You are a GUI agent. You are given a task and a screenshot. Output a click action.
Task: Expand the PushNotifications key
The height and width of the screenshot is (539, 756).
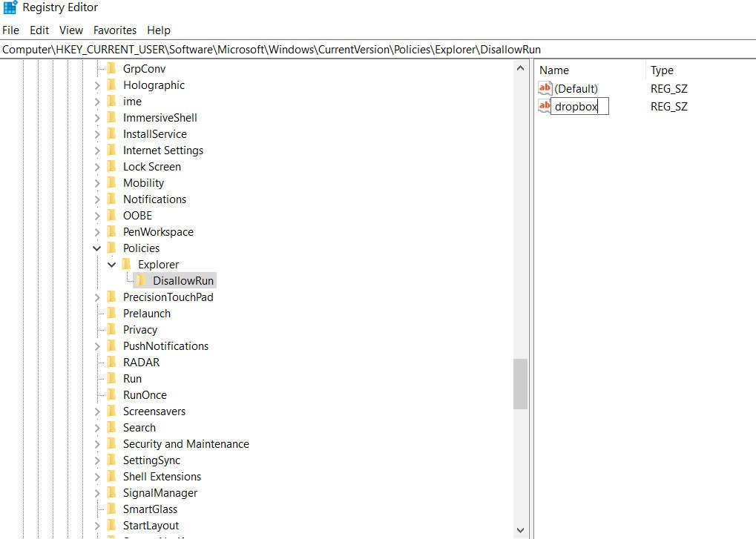tap(97, 346)
